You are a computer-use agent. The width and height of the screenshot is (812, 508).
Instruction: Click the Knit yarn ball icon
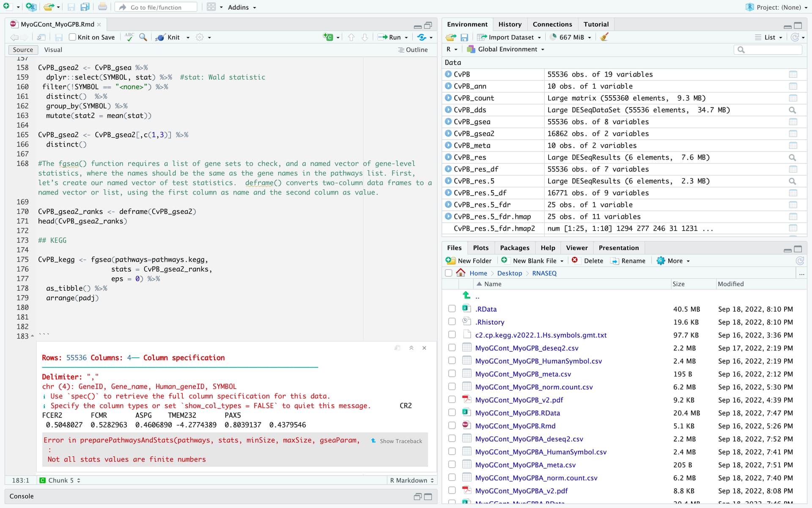tap(160, 37)
